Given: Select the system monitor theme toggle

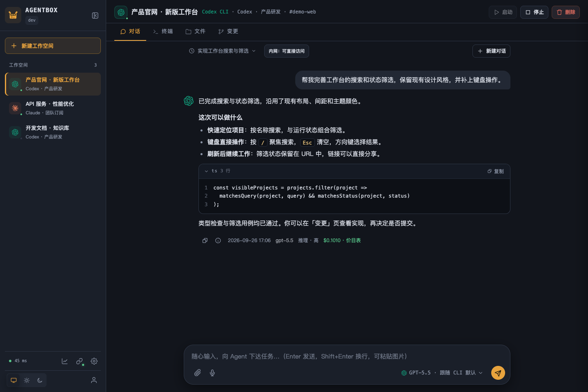Looking at the screenshot, I should [x=13, y=380].
